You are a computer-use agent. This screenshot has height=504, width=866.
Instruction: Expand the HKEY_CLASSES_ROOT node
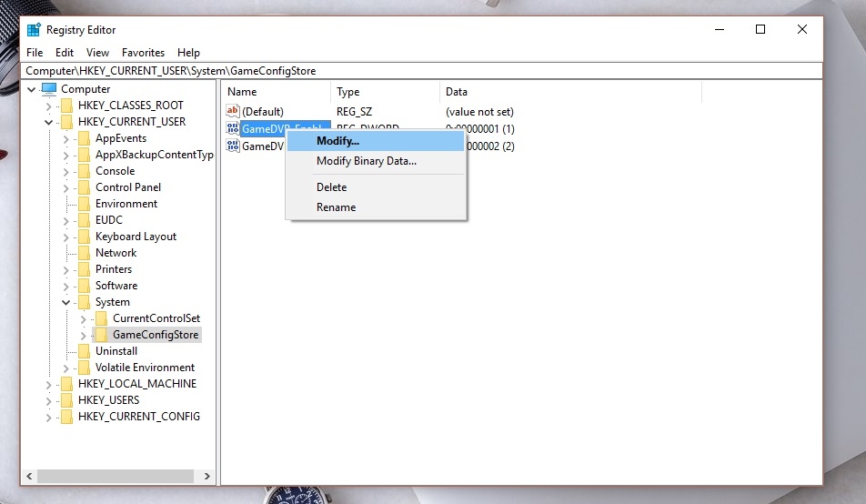tap(48, 106)
